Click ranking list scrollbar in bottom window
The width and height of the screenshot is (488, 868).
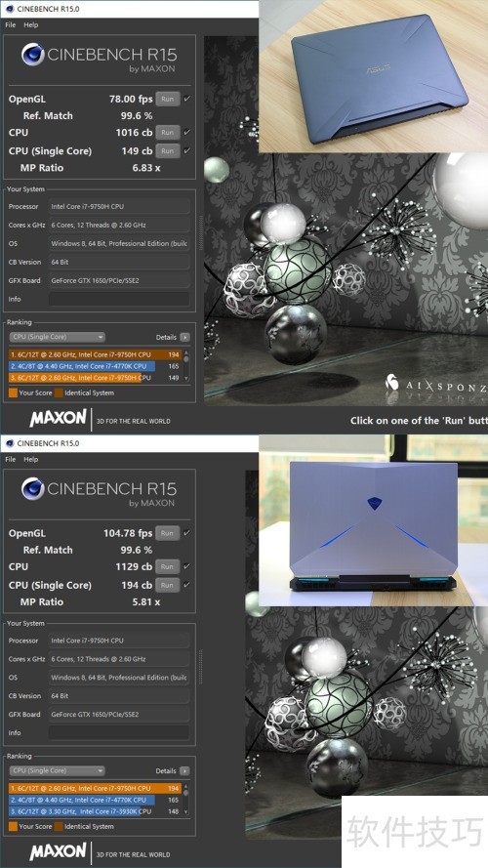click(x=186, y=800)
